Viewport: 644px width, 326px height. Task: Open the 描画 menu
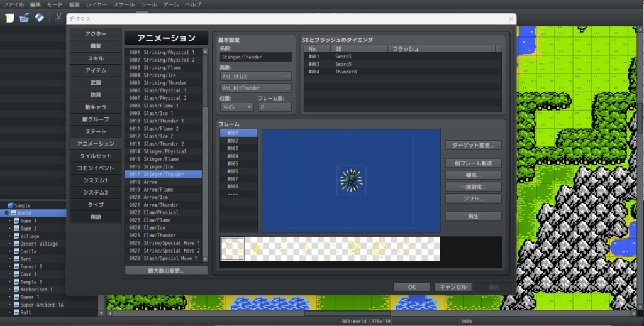pyautogui.click(x=74, y=4)
